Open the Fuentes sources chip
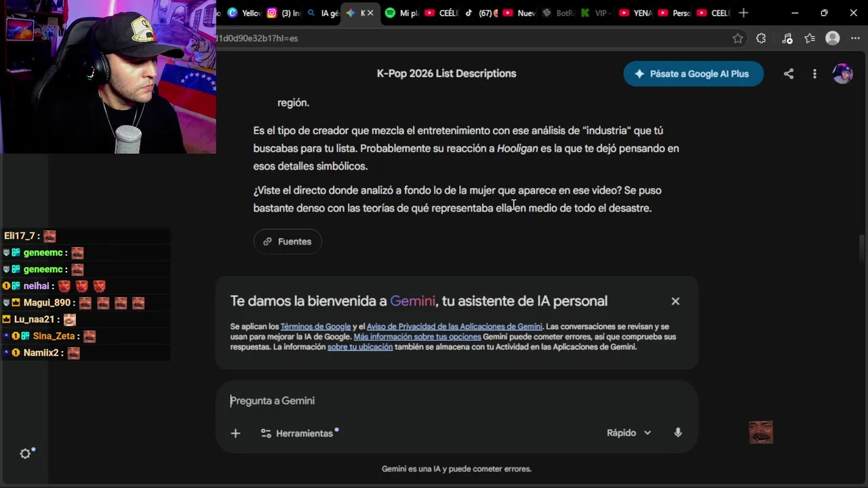 (288, 241)
